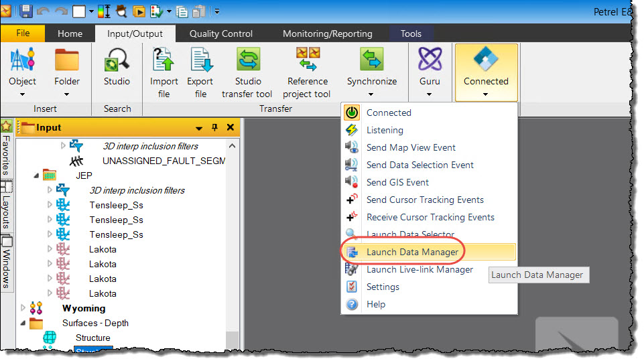Collapse the JEP folder
644x363 pixels.
pos(36,175)
